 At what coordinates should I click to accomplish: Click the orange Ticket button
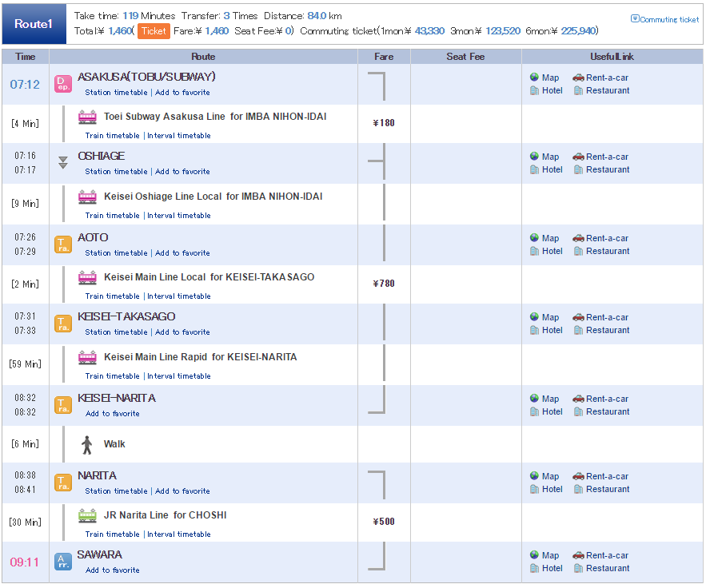pyautogui.click(x=154, y=30)
